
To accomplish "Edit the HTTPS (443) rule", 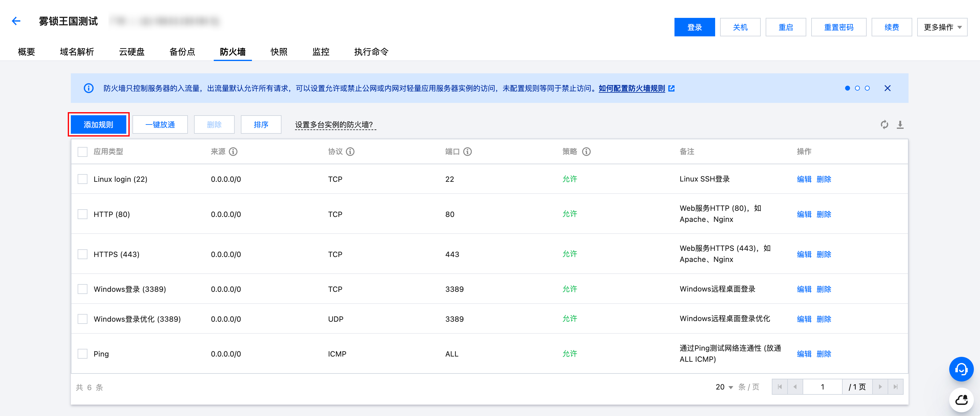I will point(804,254).
